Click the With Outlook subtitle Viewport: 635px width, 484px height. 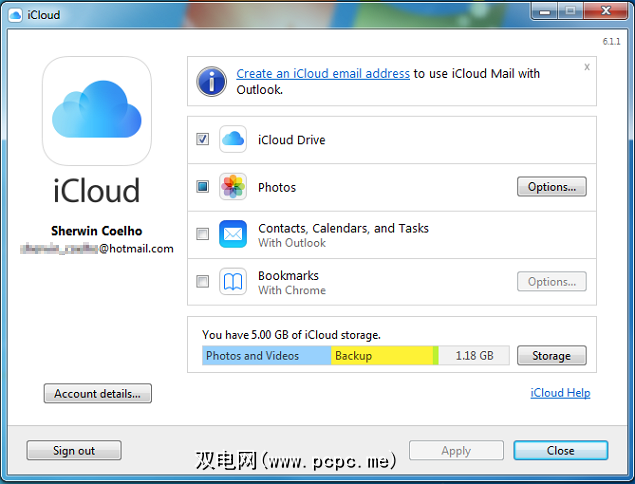click(x=292, y=243)
